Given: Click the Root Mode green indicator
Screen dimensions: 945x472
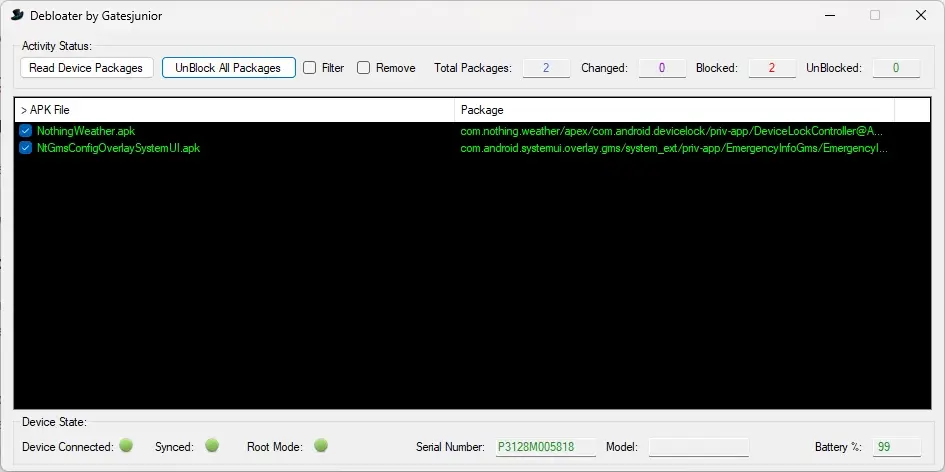Looking at the screenshot, I should (321, 445).
